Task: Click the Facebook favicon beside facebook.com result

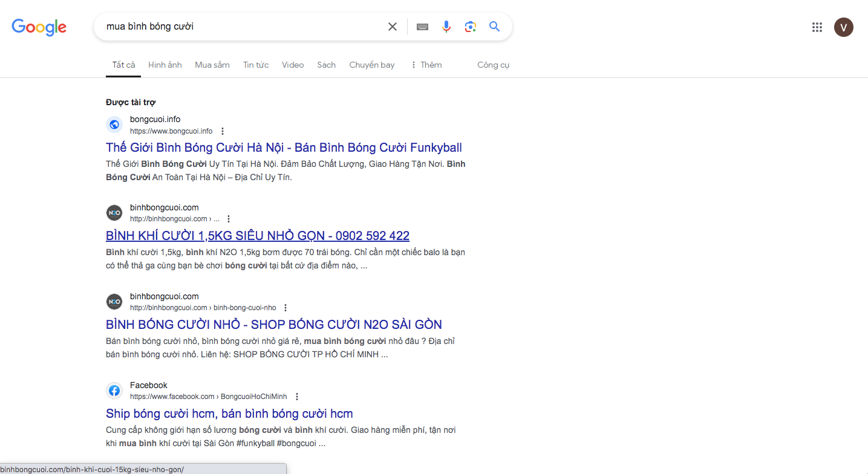Action: tap(114, 391)
